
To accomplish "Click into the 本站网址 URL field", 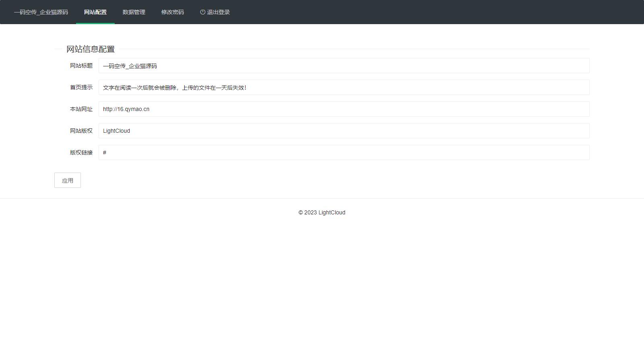I will [x=344, y=109].
